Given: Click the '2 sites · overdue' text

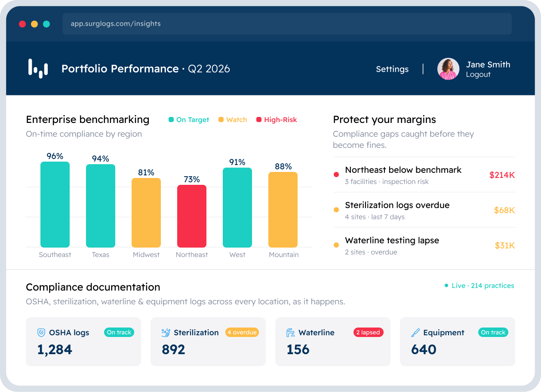Looking at the screenshot, I should click(x=371, y=252).
